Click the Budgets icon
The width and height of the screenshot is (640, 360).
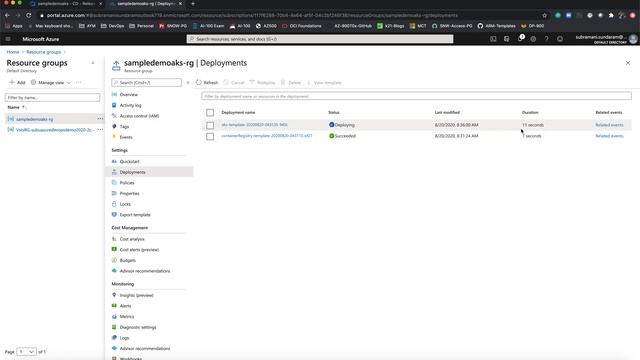[x=114, y=260]
